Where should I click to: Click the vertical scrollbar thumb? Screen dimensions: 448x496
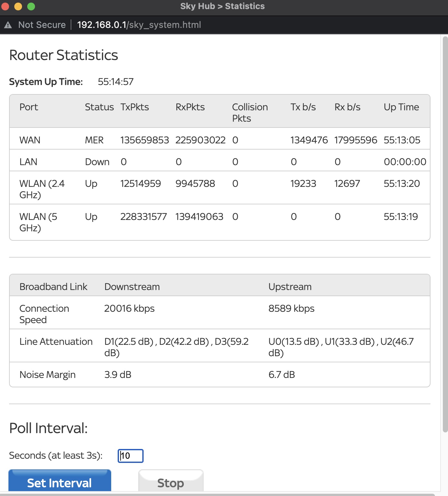click(445, 234)
